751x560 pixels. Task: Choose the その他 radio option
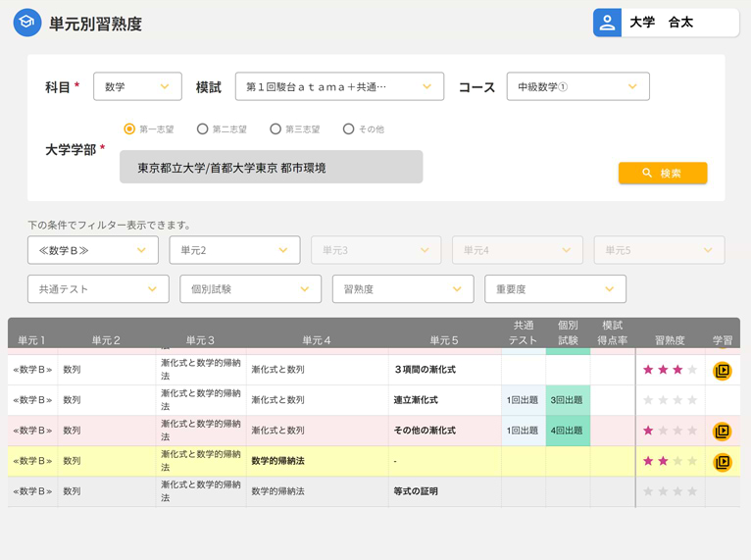348,128
